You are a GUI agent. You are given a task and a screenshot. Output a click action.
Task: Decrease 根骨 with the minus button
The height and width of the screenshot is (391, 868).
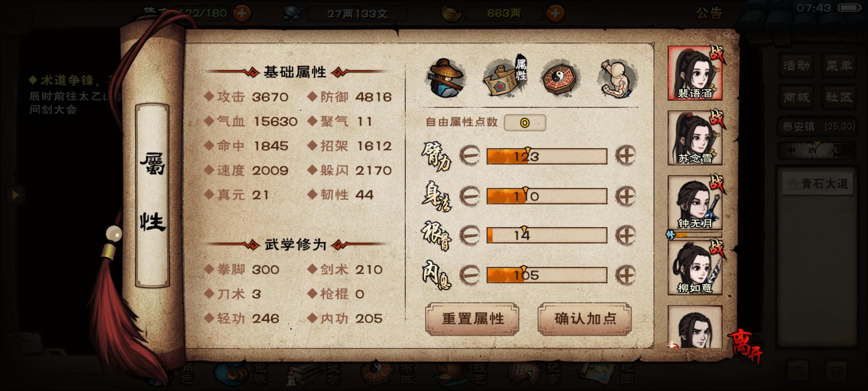(x=469, y=235)
